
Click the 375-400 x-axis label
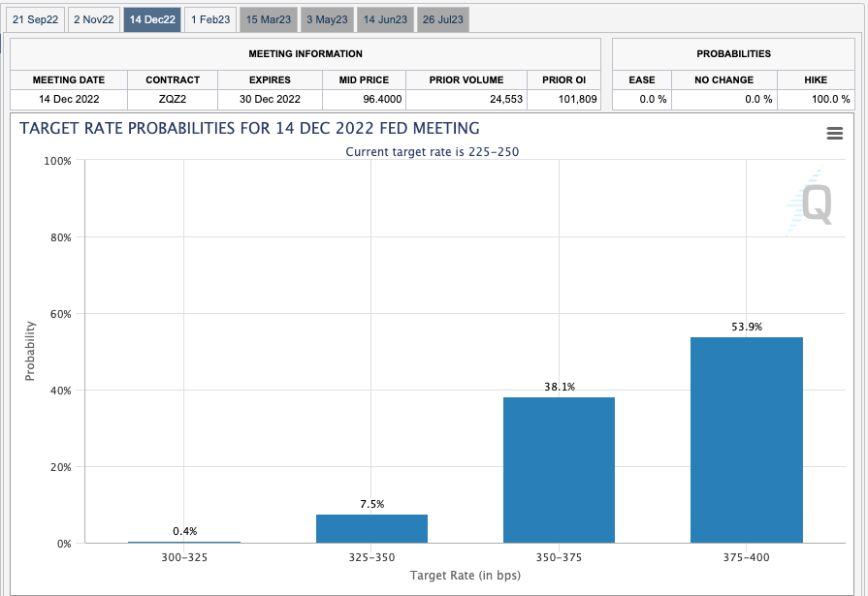pos(746,557)
